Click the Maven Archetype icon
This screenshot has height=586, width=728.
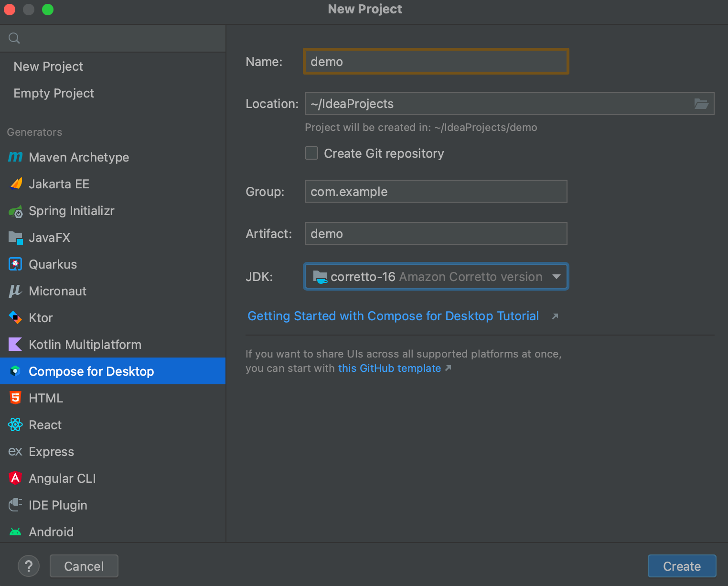click(15, 157)
